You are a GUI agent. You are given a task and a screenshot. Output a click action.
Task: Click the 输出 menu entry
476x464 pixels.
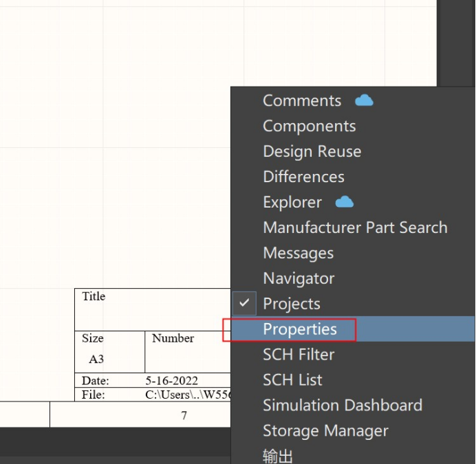point(278,456)
